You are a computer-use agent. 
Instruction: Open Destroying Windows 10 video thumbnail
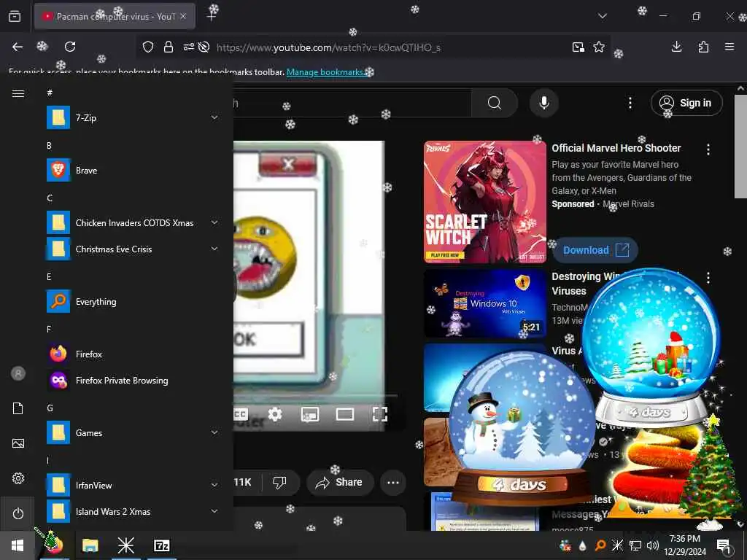click(485, 304)
